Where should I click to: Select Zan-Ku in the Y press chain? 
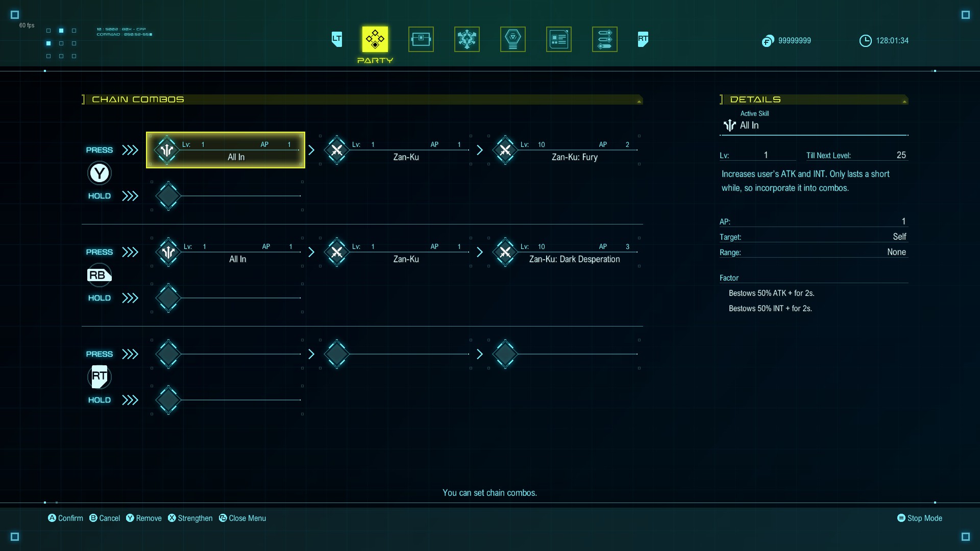point(396,151)
